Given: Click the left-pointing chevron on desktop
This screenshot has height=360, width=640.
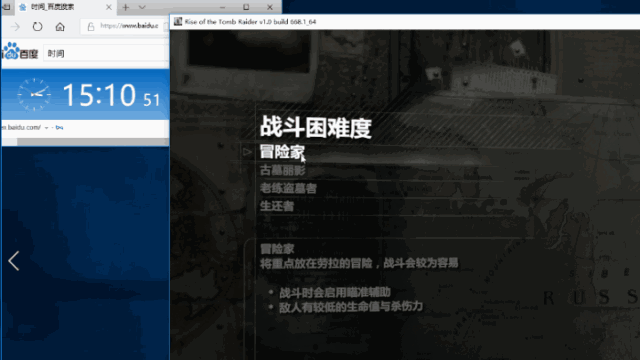Looking at the screenshot, I should pos(13,261).
